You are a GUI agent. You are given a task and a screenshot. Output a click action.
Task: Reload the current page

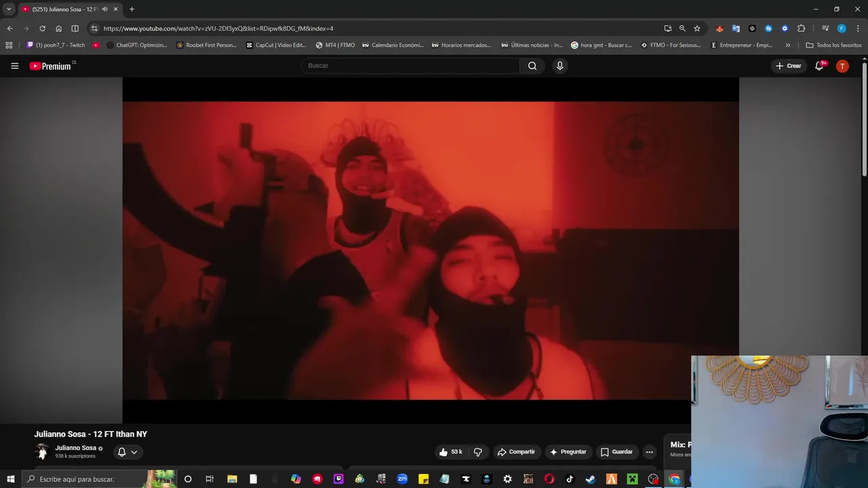point(42,28)
